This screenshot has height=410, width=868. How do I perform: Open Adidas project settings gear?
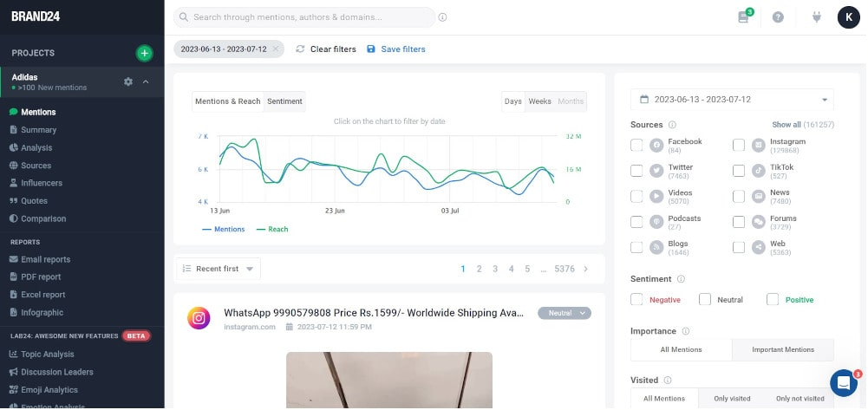(128, 81)
